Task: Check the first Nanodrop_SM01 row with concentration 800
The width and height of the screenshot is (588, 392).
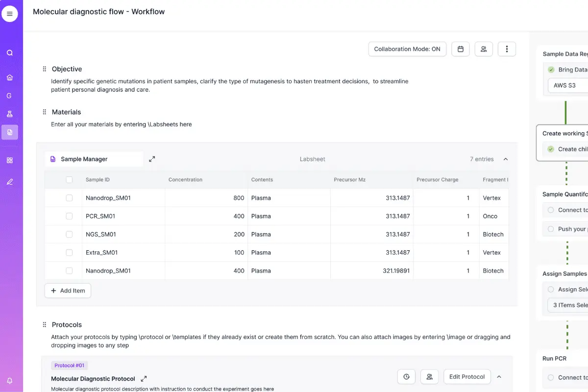Action: click(x=69, y=198)
